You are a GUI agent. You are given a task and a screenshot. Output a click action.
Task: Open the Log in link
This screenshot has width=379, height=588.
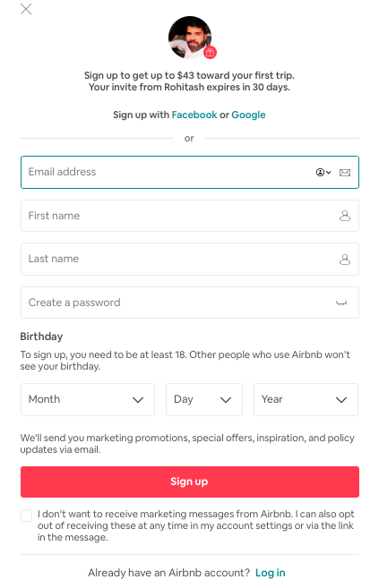tap(271, 573)
